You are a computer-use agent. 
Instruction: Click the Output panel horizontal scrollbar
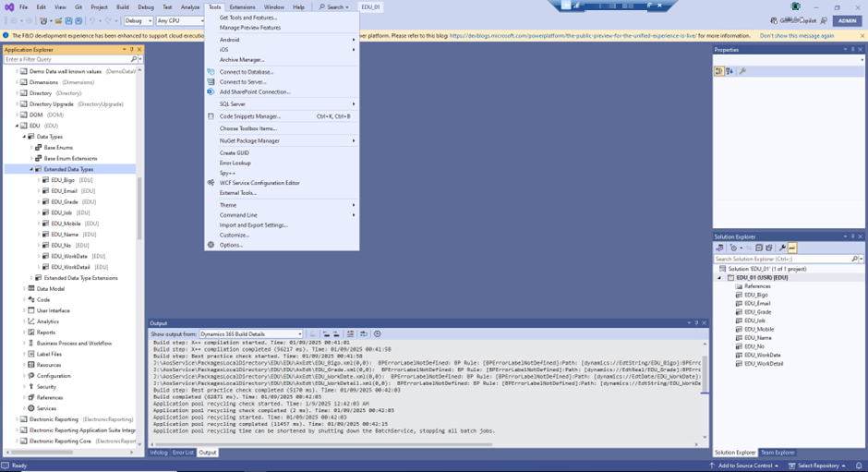tap(325, 444)
